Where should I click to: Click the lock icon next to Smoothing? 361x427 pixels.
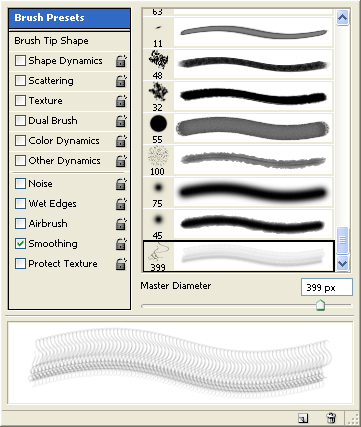click(x=121, y=244)
